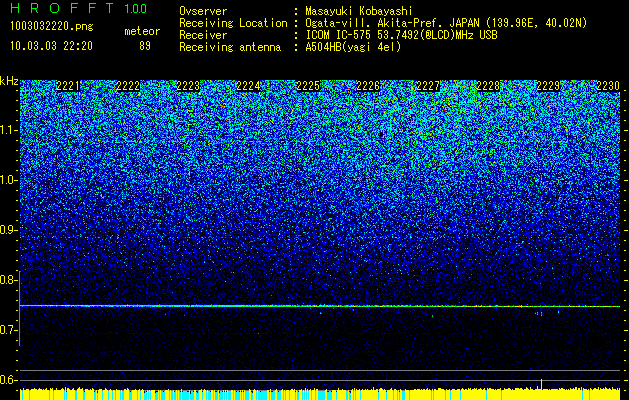This screenshot has width=629, height=400.
Task: Click the 2226 time marker
Action: click(368, 86)
